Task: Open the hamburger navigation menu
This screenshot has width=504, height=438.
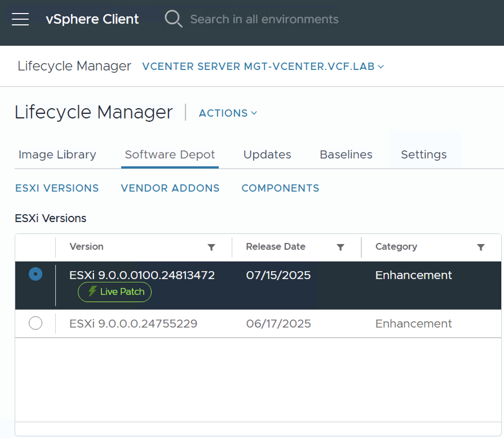Action: coord(20,19)
